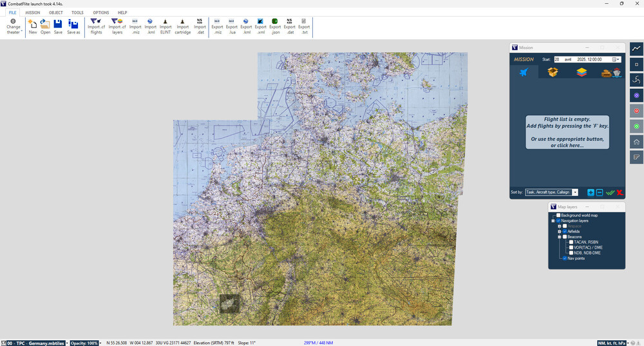
Task: Enable the TACAN, RSBN beacons checkbox
Action: point(571,242)
